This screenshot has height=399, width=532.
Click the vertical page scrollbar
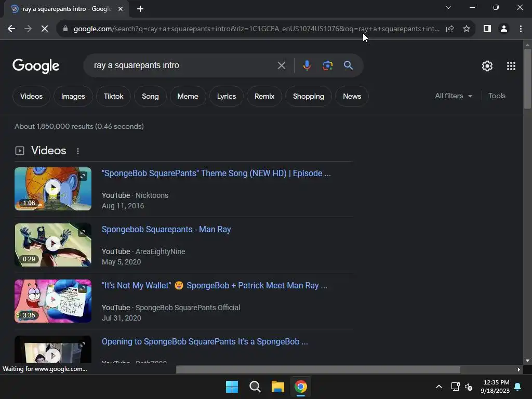[527, 79]
